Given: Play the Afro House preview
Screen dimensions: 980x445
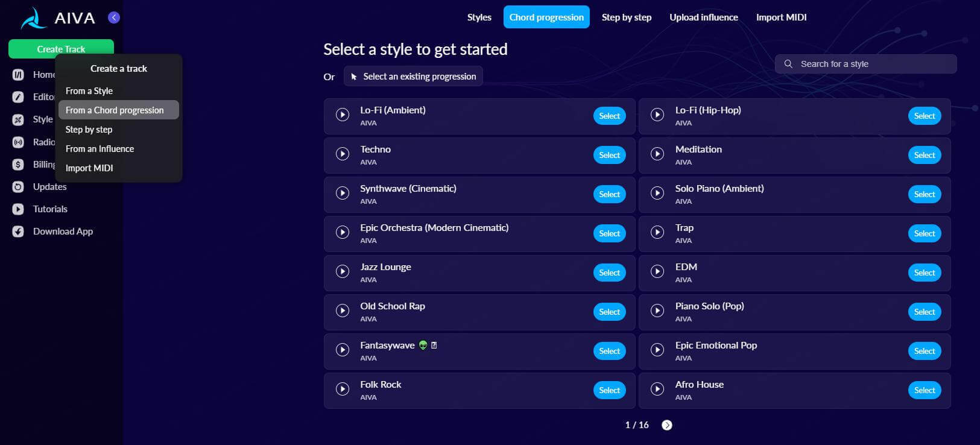Looking at the screenshot, I should [x=657, y=389].
